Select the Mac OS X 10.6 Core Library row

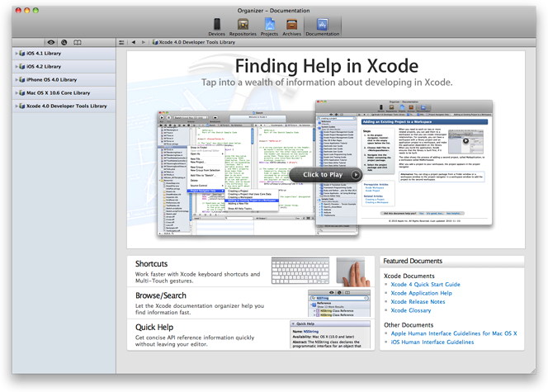[x=64, y=93]
